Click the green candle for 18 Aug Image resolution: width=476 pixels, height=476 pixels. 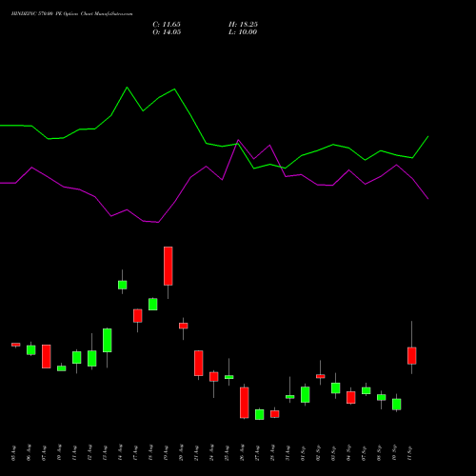pos(153,305)
